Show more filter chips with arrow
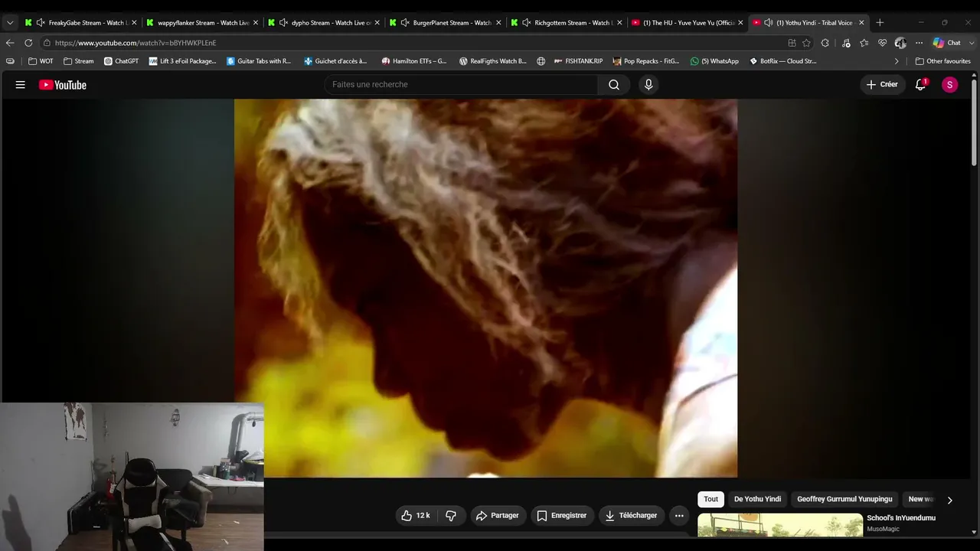980x551 pixels. click(x=949, y=500)
